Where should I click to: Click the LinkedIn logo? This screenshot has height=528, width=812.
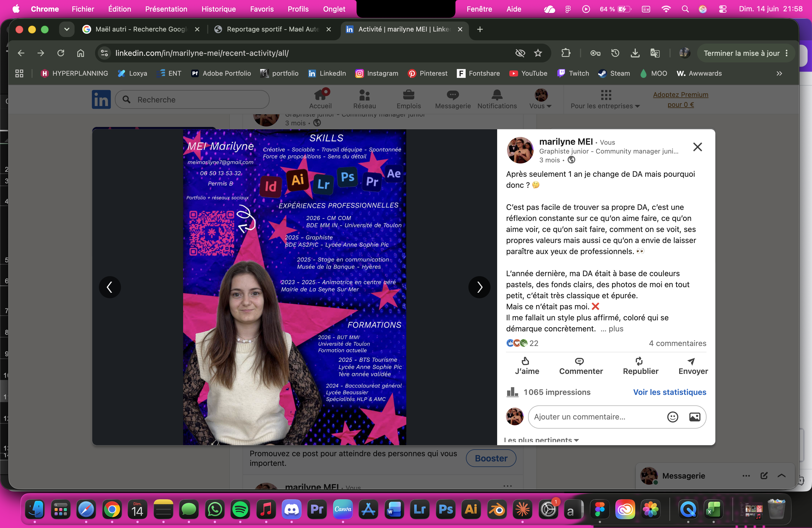101,99
